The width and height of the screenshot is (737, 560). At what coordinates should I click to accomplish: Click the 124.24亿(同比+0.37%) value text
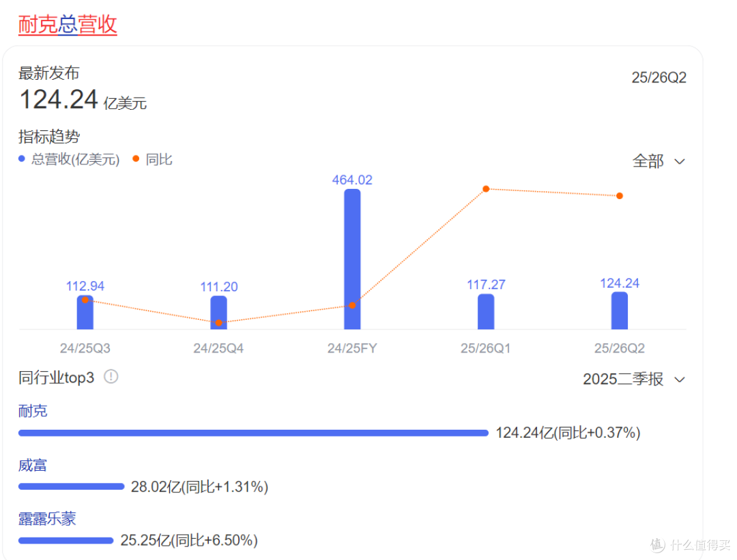point(568,432)
